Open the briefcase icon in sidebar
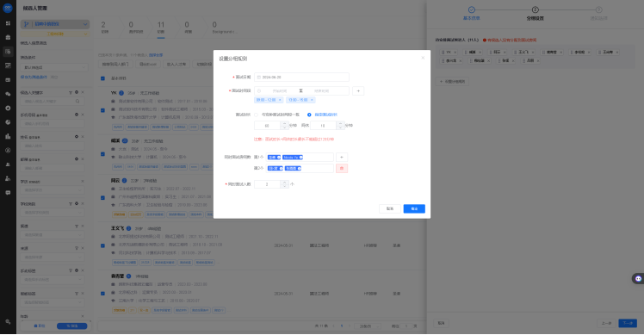Screen dimensions: 644x335 8,37
